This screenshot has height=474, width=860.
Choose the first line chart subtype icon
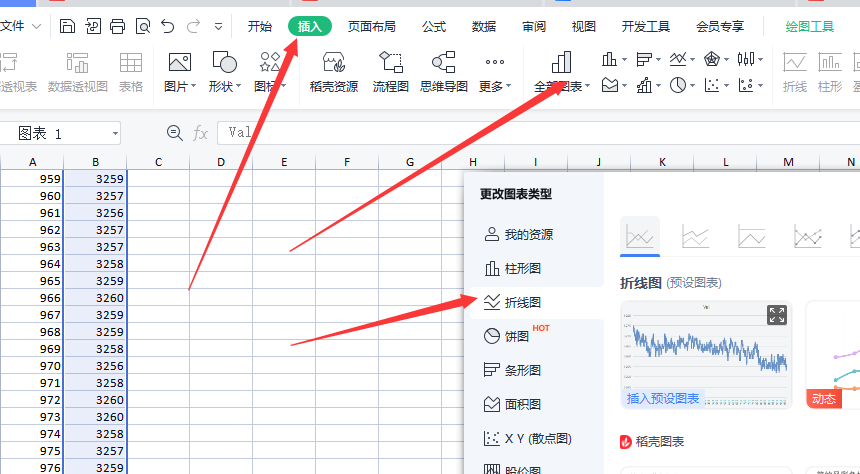click(640, 236)
